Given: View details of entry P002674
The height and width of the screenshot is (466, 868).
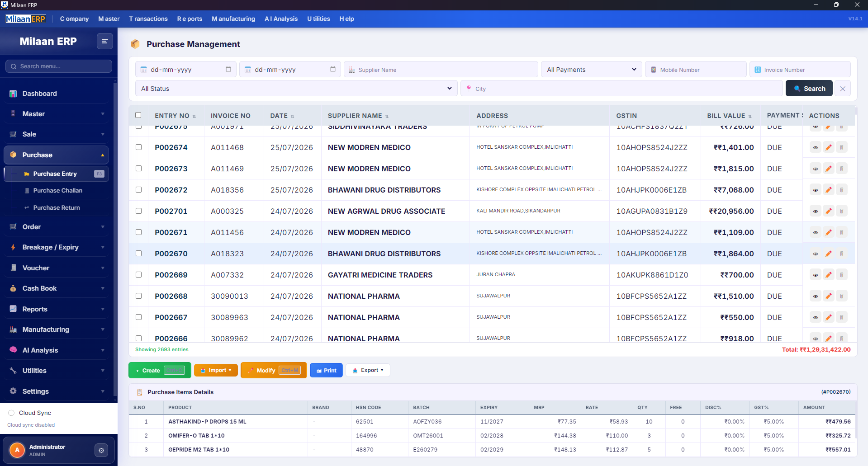Looking at the screenshot, I should pyautogui.click(x=815, y=147).
